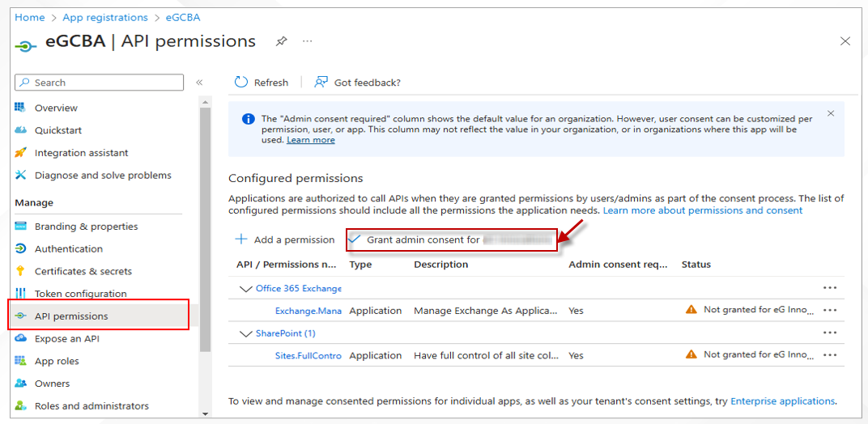The image size is (868, 424).
Task: Open Owners page
Action: [52, 383]
